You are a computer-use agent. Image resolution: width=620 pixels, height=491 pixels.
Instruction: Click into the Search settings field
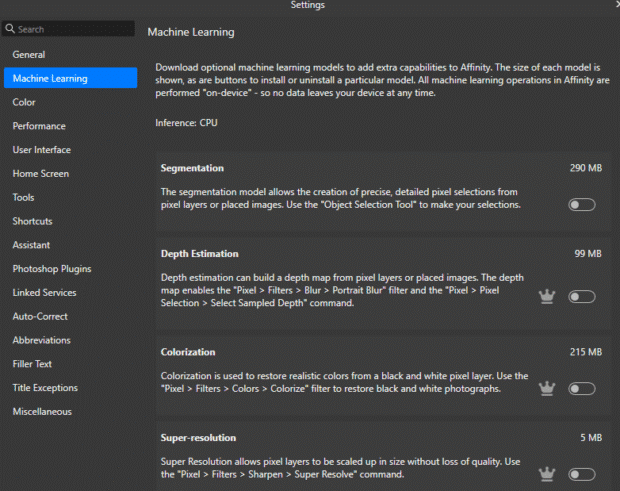[x=75, y=30]
